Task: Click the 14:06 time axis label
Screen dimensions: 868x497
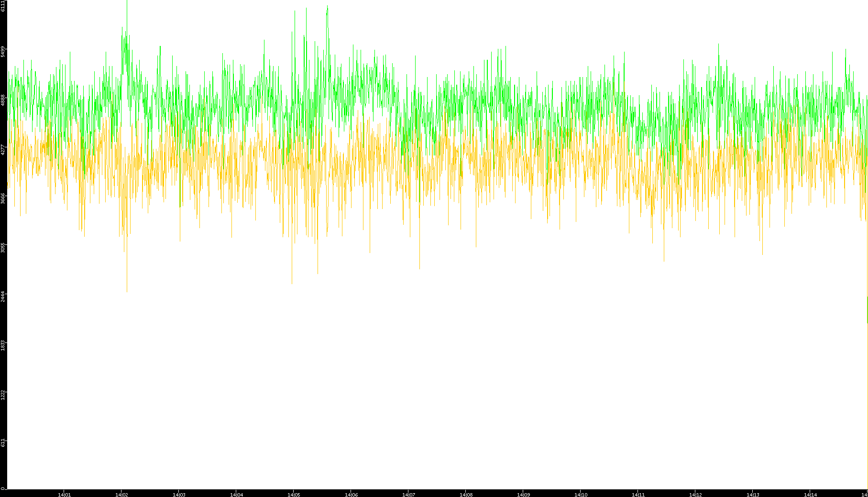Action: (351, 495)
